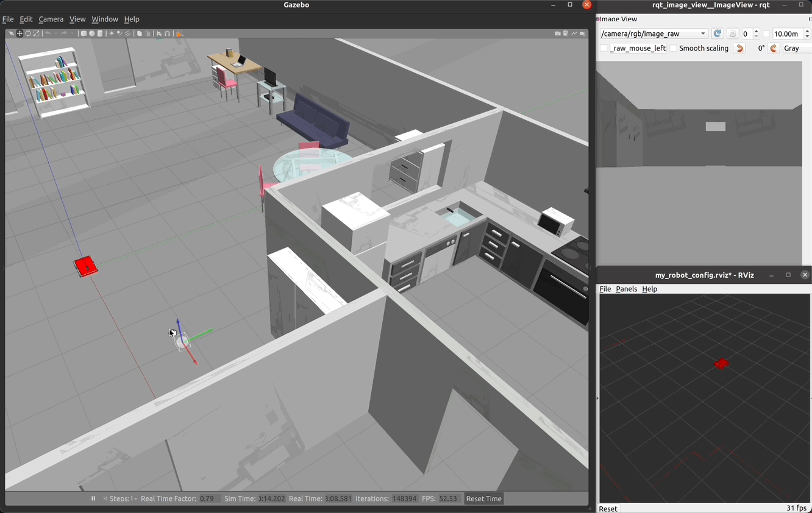Enable the Smooth scaling checkbox
The width and height of the screenshot is (812, 513).
click(673, 48)
